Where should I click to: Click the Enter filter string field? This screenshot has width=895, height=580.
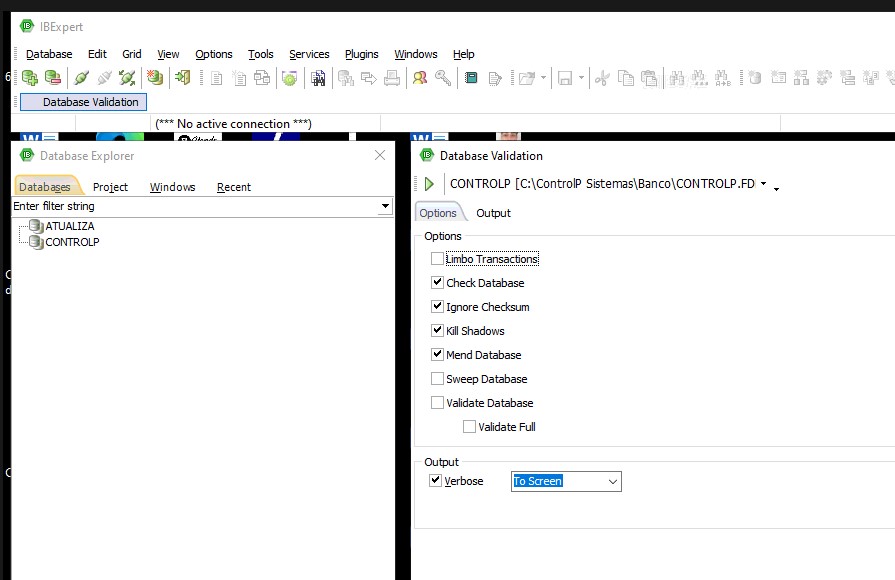195,206
